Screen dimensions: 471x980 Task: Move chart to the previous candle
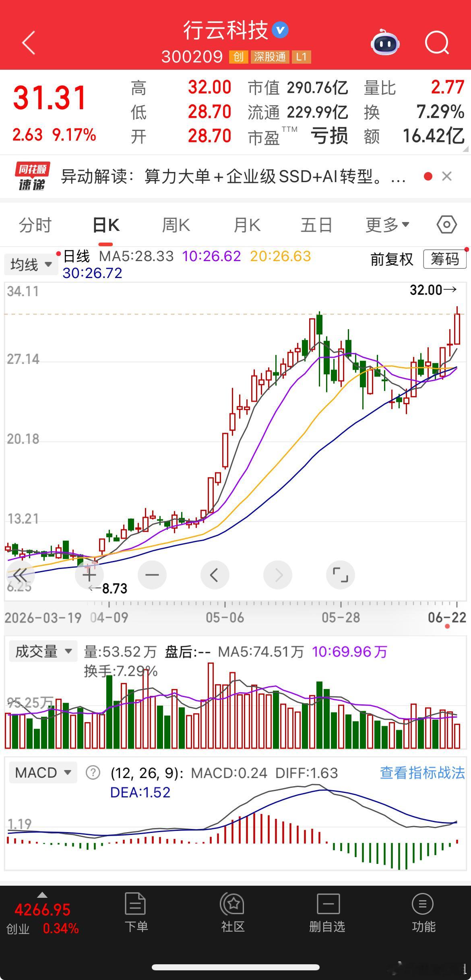[215, 575]
